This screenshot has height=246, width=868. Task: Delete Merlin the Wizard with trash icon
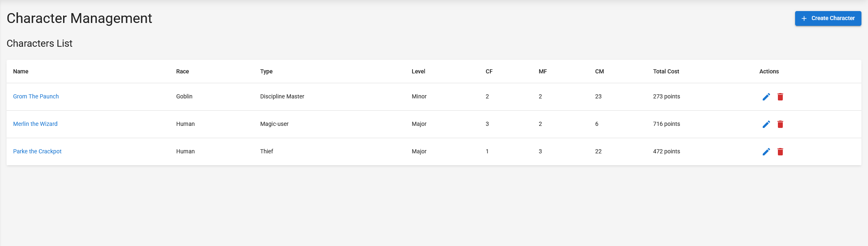tap(780, 124)
